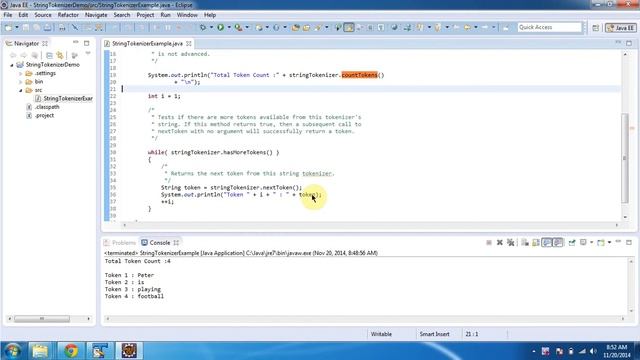The image size is (640, 360).
Task: Maximize the Navigator panel
Action: click(x=87, y=43)
